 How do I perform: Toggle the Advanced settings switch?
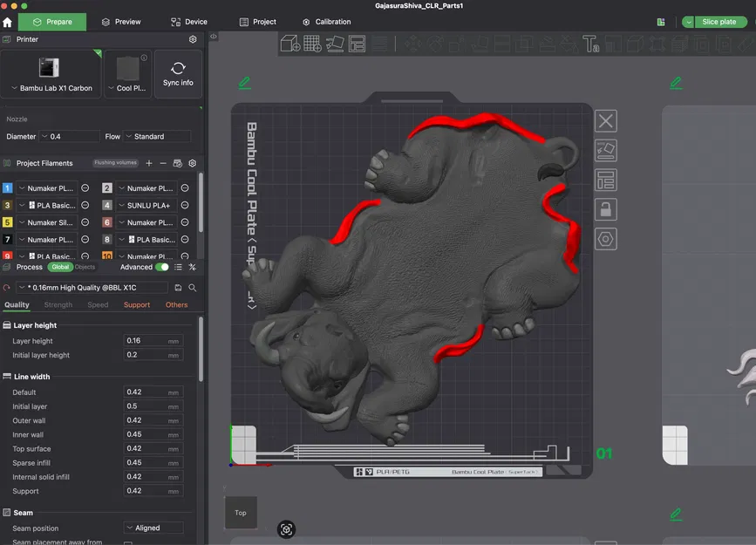[x=162, y=267]
